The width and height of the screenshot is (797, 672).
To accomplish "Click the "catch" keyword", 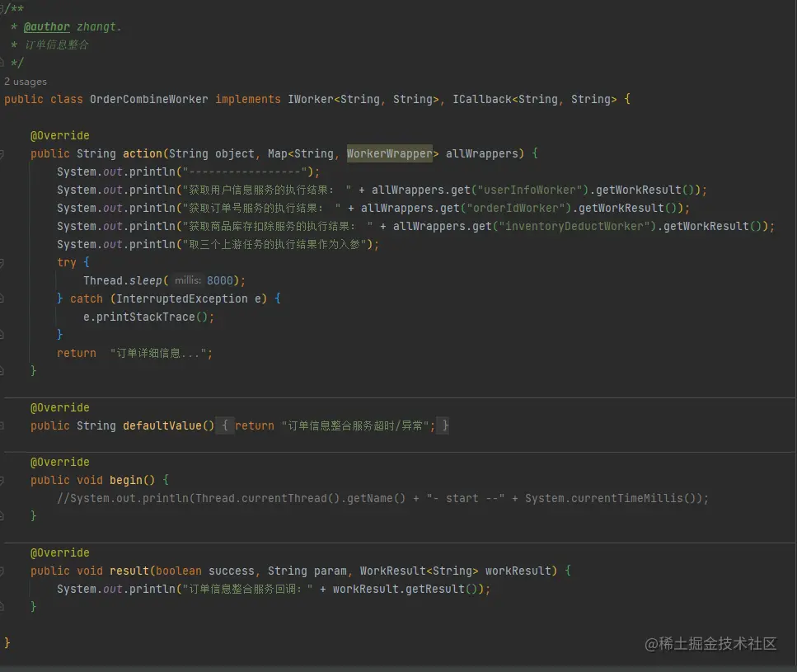I will coord(87,298).
